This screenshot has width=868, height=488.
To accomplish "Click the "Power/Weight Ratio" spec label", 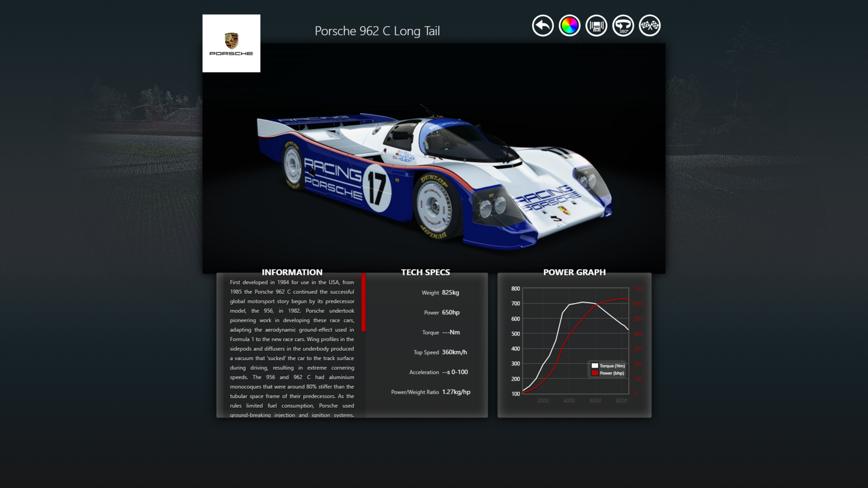I will 415,392.
